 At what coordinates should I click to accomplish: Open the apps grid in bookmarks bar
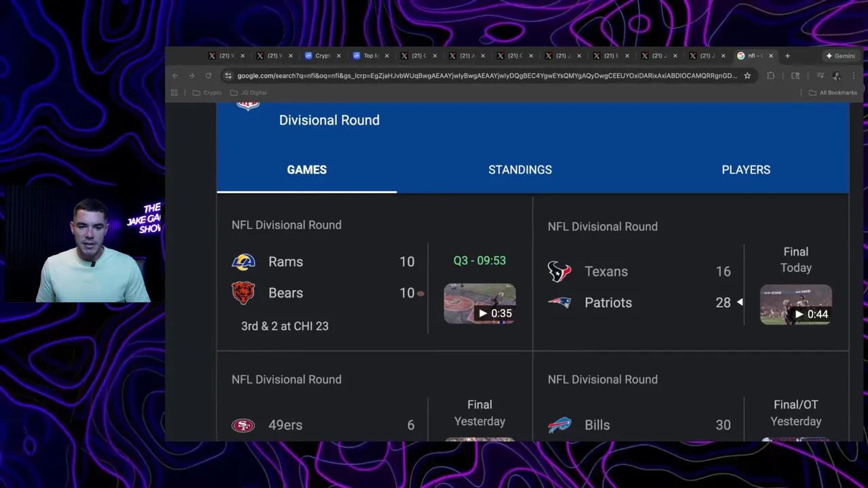coord(174,93)
